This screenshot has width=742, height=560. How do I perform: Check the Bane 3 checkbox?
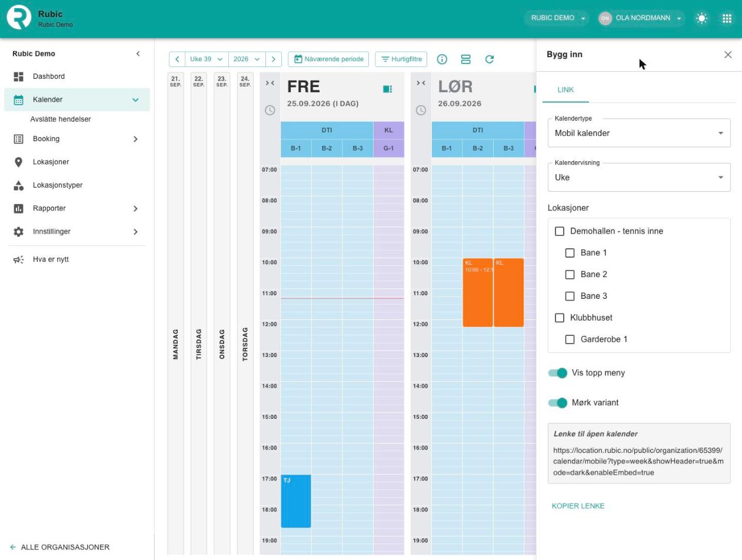coord(570,296)
